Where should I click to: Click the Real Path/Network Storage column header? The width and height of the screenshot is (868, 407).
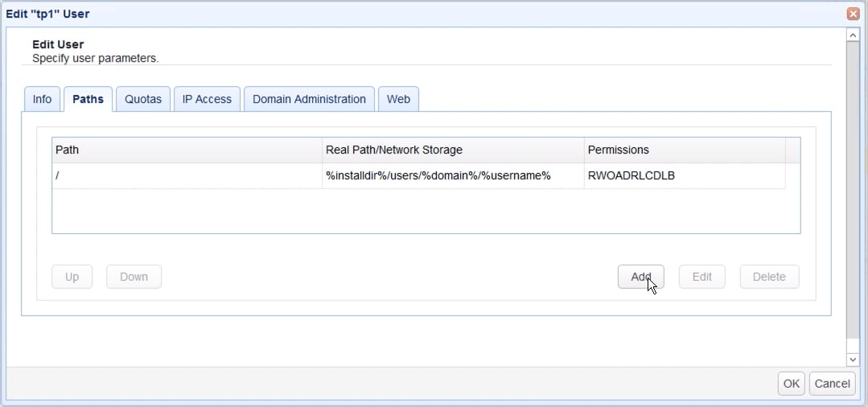452,150
